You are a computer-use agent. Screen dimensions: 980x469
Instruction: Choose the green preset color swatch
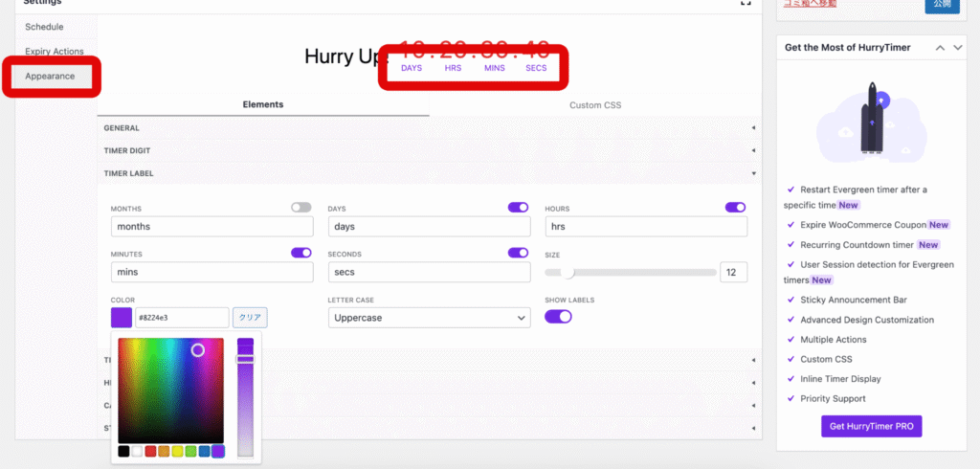[190, 451]
